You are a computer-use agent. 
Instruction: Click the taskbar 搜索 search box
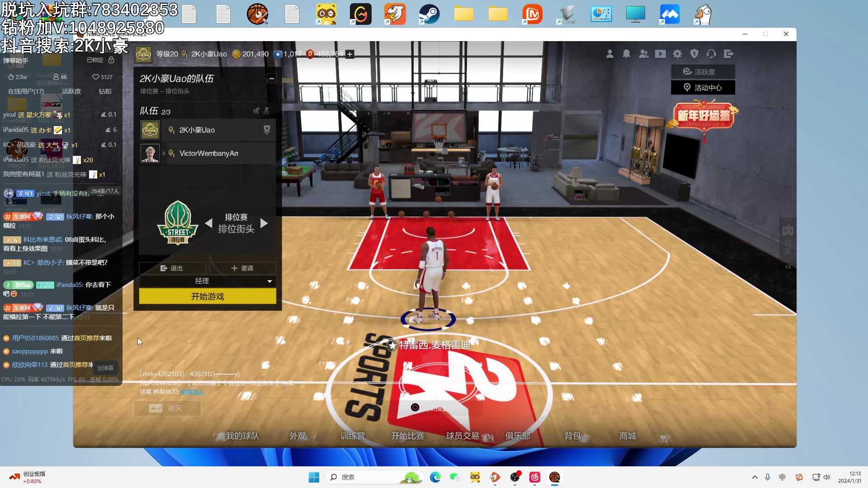click(374, 477)
